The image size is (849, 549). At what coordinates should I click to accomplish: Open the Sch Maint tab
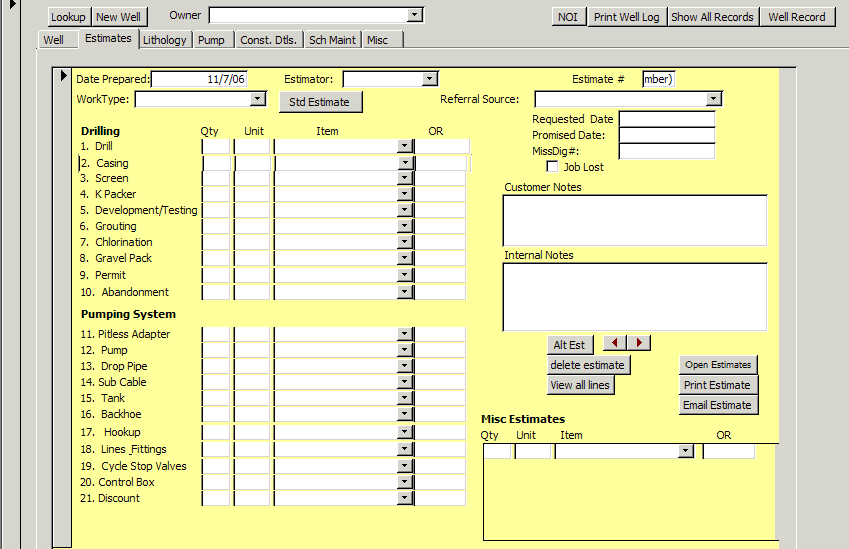(331, 40)
